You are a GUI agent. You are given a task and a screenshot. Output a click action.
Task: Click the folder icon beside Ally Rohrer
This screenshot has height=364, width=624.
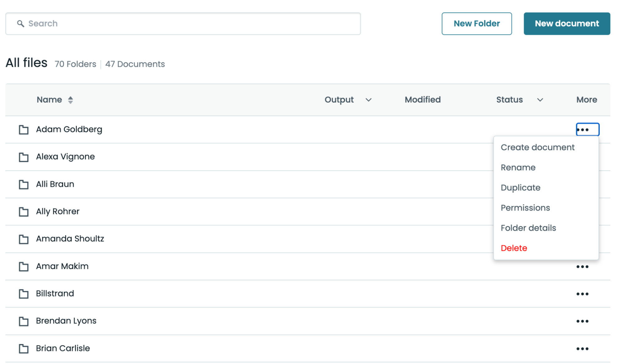click(23, 212)
